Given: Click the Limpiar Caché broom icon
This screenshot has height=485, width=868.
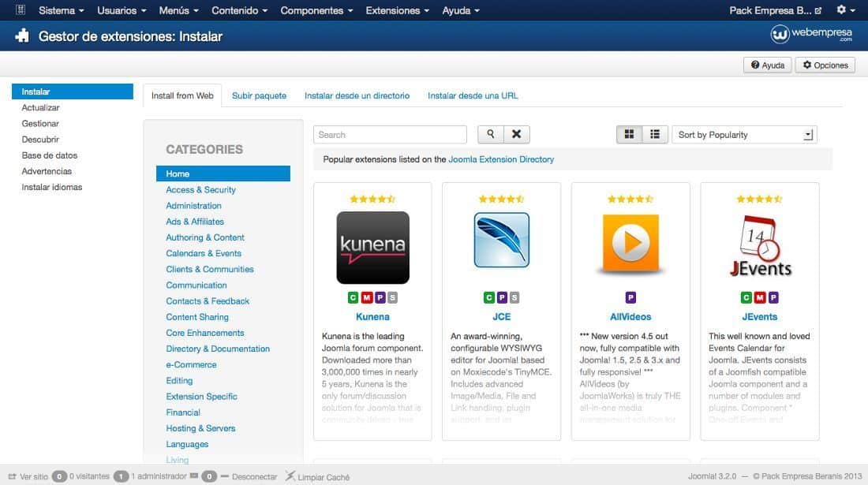Looking at the screenshot, I should [290, 476].
